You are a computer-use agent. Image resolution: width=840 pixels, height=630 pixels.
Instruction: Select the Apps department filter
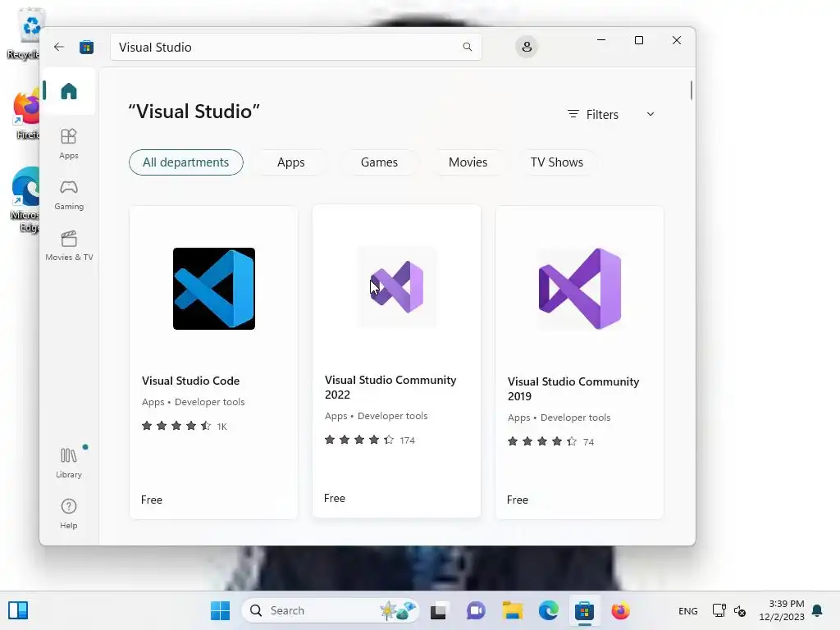pos(291,162)
